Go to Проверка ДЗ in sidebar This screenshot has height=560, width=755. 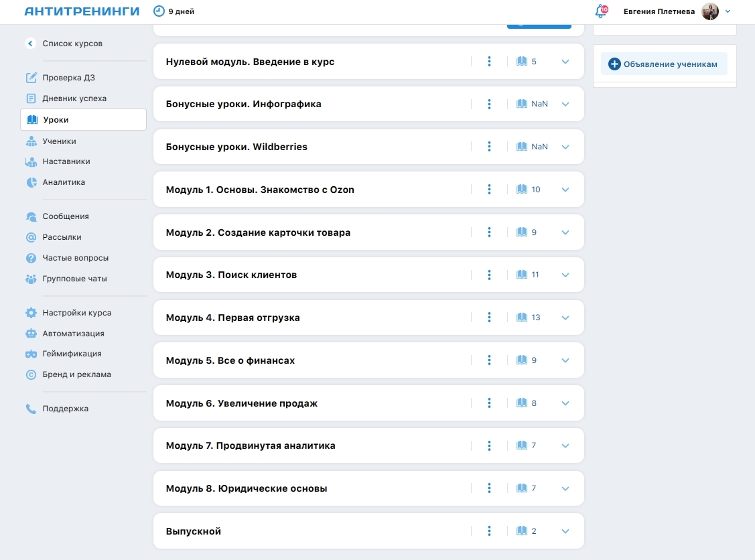[68, 78]
